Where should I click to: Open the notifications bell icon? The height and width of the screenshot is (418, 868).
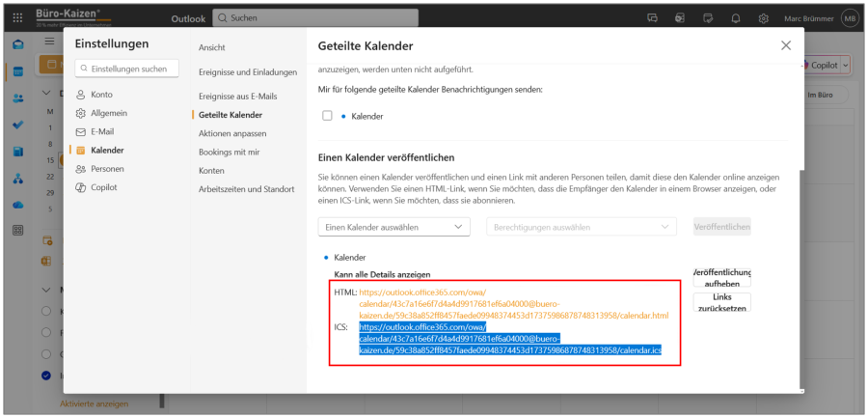[736, 18]
